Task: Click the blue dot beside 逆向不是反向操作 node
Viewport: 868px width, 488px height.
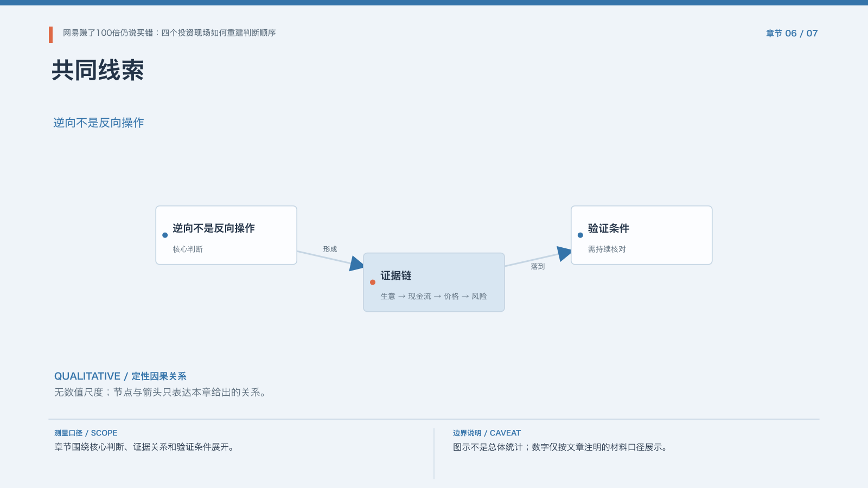Action: [165, 235]
